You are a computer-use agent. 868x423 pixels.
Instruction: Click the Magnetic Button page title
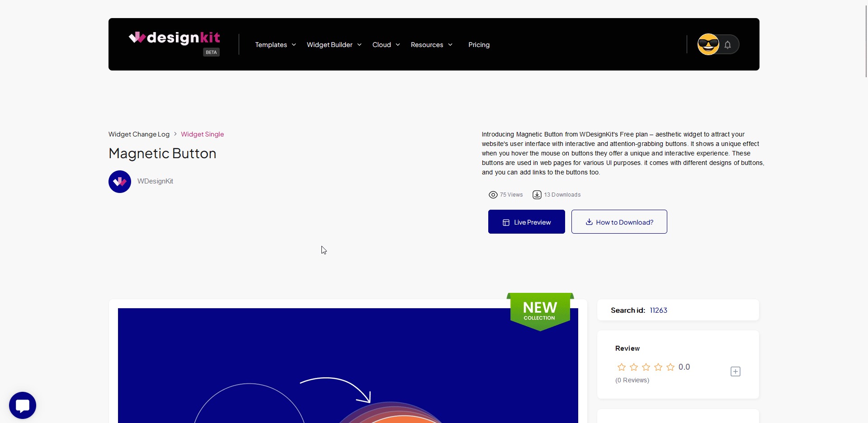coord(162,154)
